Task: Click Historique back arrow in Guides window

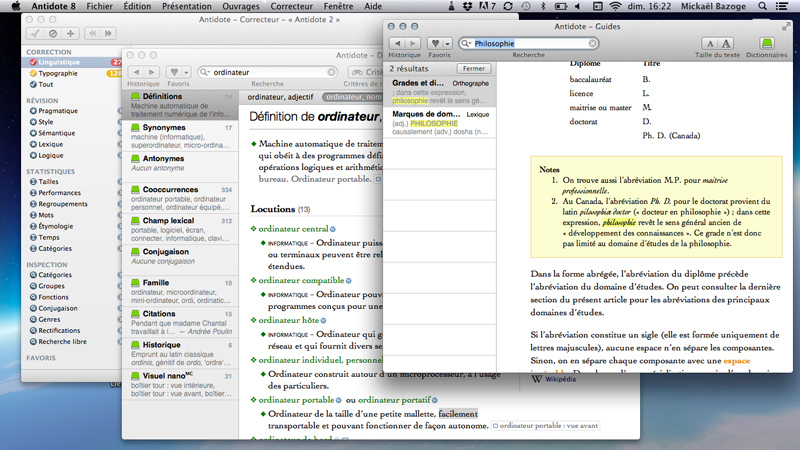Action: [397, 43]
